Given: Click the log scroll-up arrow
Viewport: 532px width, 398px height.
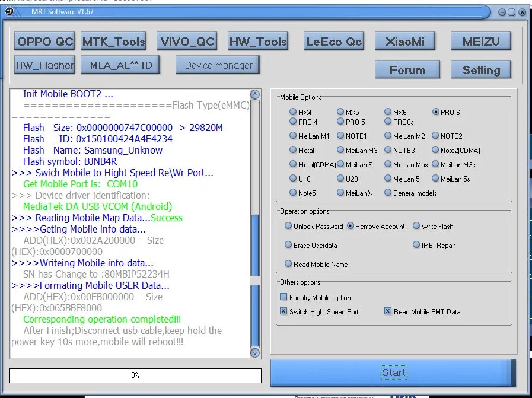Looking at the screenshot, I should click(255, 94).
